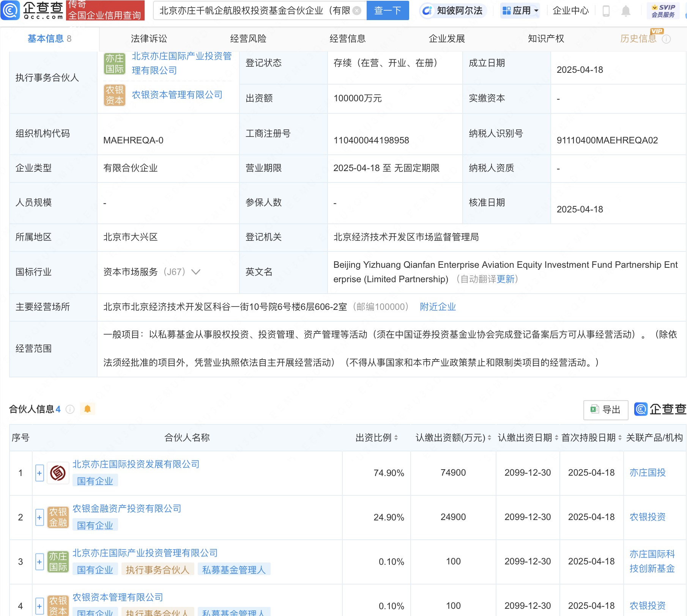687x616 pixels.
Task: Click bell alert icon beside 合伙人信息
Action: click(87, 409)
